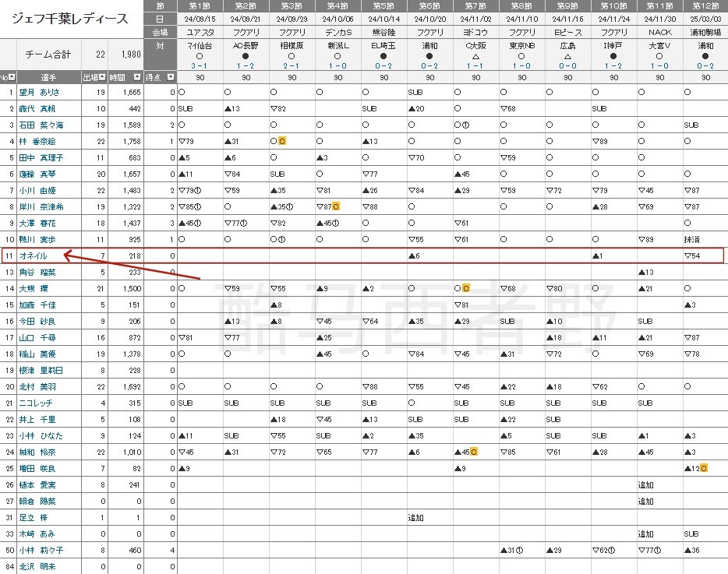Open player link 植本 愛実
The width and height of the screenshot is (728, 574).
click(x=37, y=484)
